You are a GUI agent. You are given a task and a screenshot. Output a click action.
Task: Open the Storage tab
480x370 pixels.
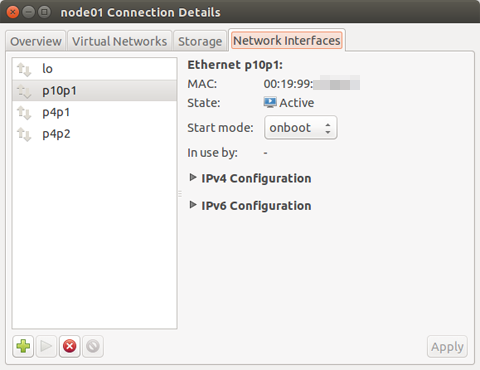pyautogui.click(x=200, y=41)
